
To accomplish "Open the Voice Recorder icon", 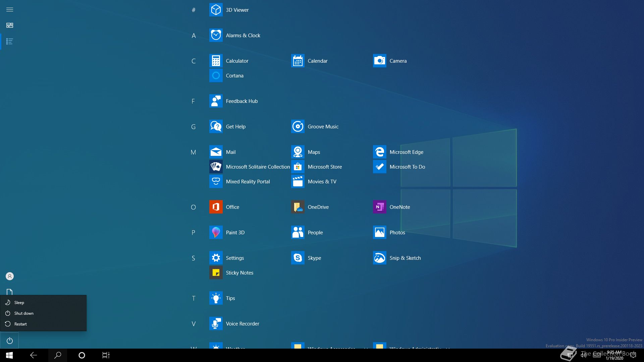I will (x=216, y=324).
